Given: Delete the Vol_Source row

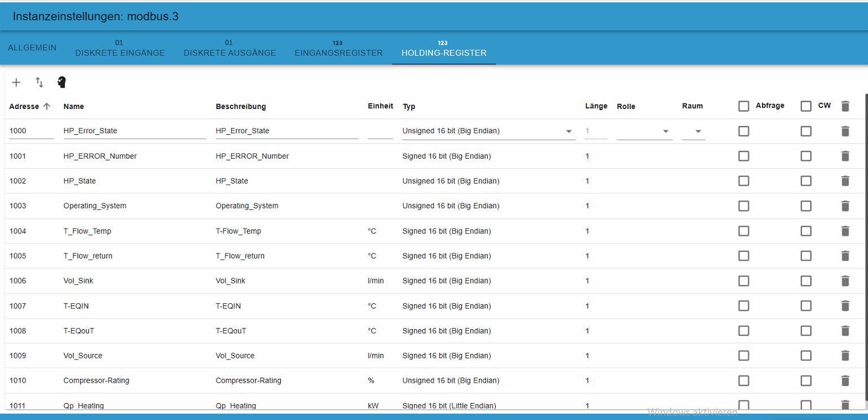Looking at the screenshot, I should click(x=845, y=356).
